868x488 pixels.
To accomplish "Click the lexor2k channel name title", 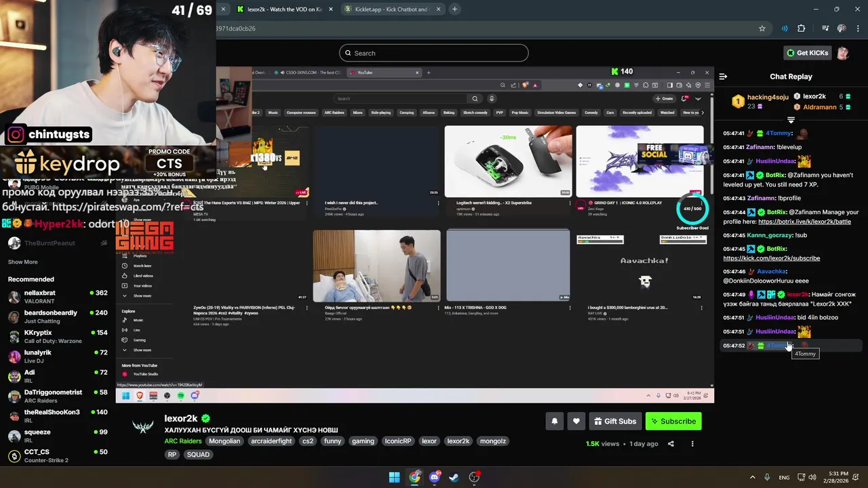I will click(x=180, y=419).
